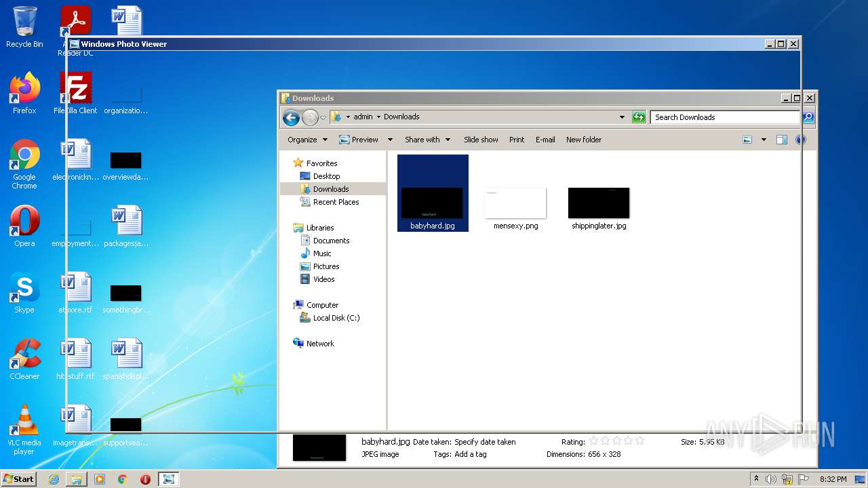Select the babyhard.jpg thumbnail
Screen dimensions: 868x488
[433, 193]
